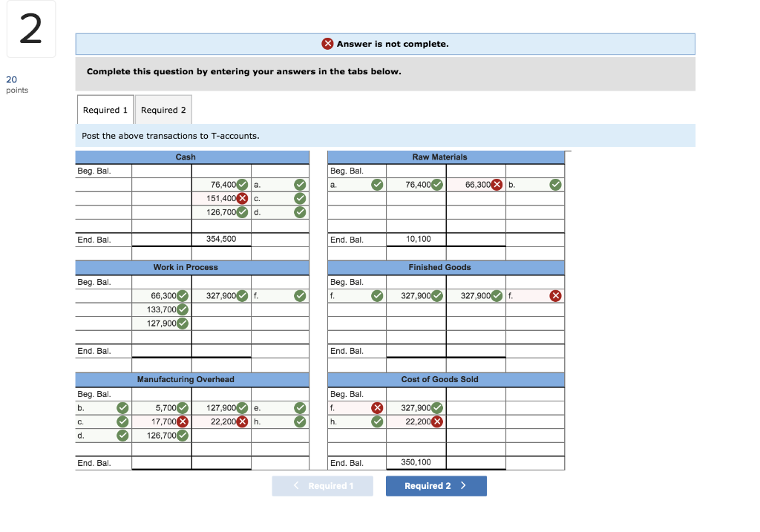Click green check beside 133,700 in Work in Process
The width and height of the screenshot is (760, 532).
(183, 309)
